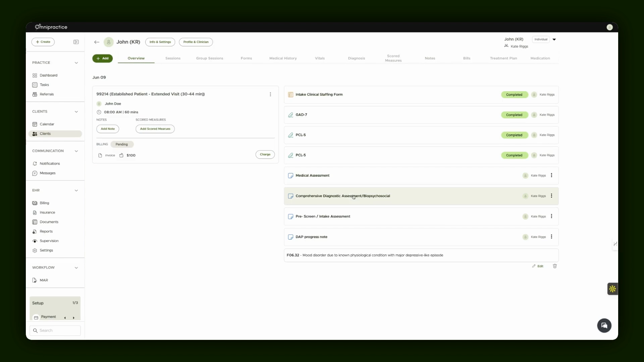Collapse the EHR section chevron

[76, 190]
